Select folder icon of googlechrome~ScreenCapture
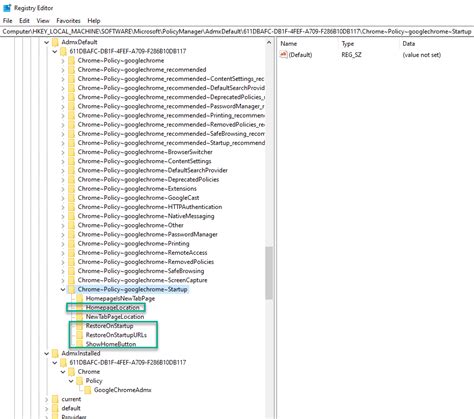Viewport: 474px width, 419px height. click(71, 280)
